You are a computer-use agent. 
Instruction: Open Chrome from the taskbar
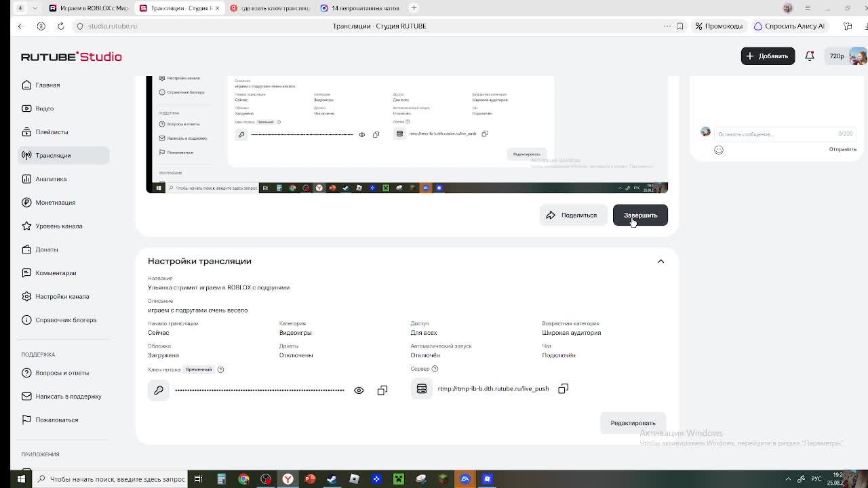coord(243,479)
